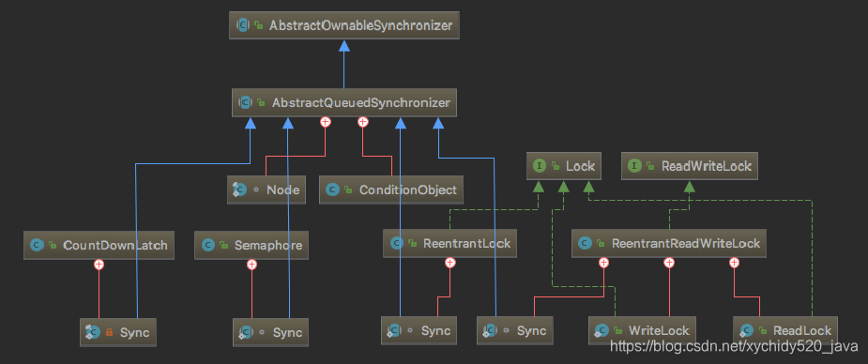This screenshot has height=364, width=868.
Task: Select the WriteLock class label
Action: 659,331
